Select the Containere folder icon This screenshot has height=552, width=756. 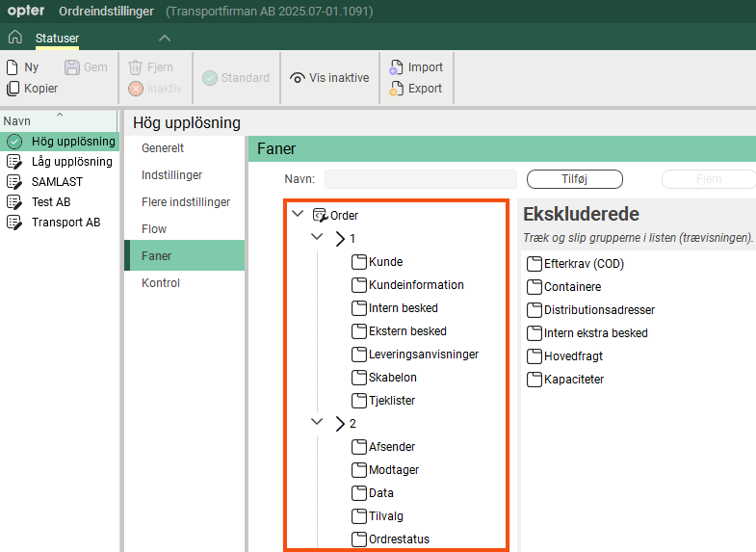(x=534, y=287)
